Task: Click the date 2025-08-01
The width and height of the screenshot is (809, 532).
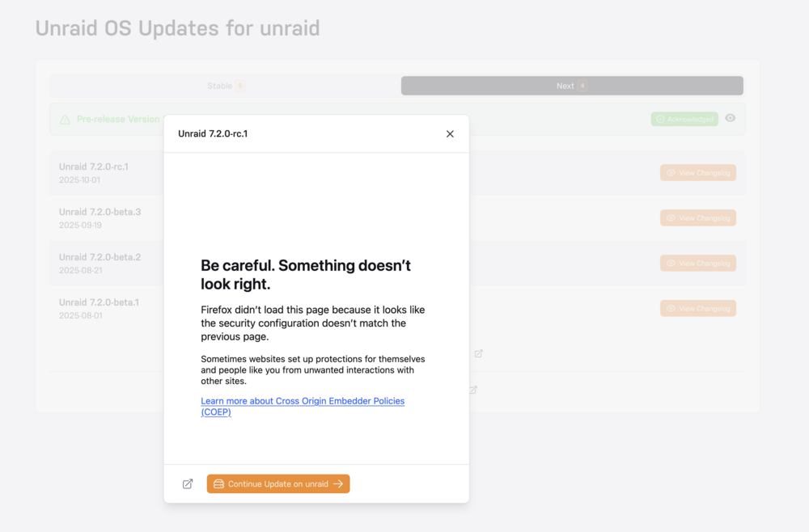Action: coord(80,315)
